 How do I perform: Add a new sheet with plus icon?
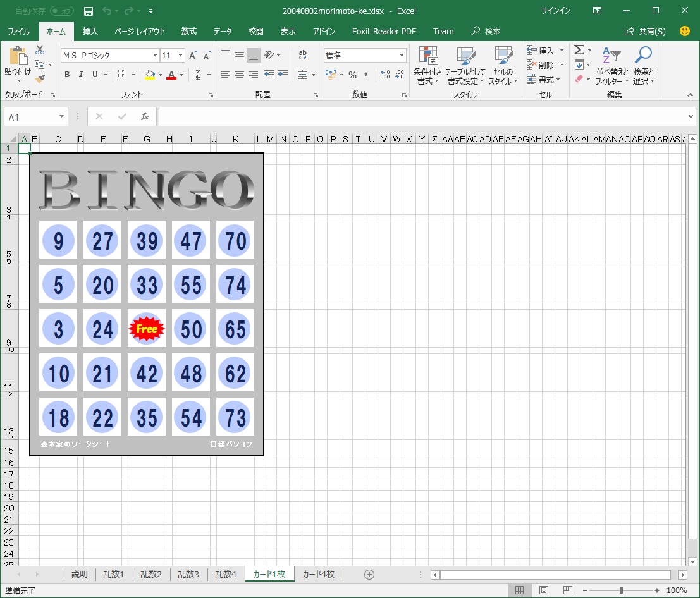[369, 575]
